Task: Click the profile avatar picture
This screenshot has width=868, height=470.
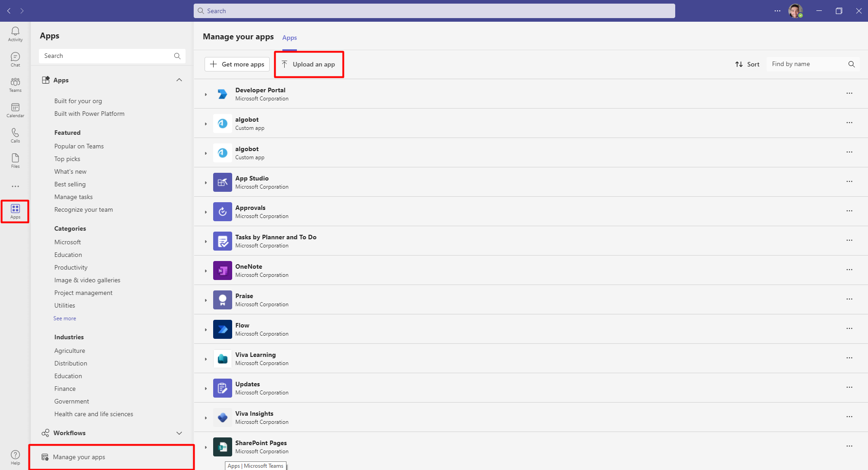Action: click(x=795, y=11)
